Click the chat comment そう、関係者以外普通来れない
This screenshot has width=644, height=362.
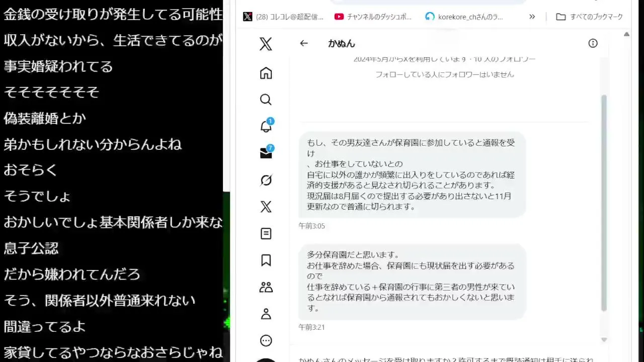pyautogui.click(x=100, y=301)
